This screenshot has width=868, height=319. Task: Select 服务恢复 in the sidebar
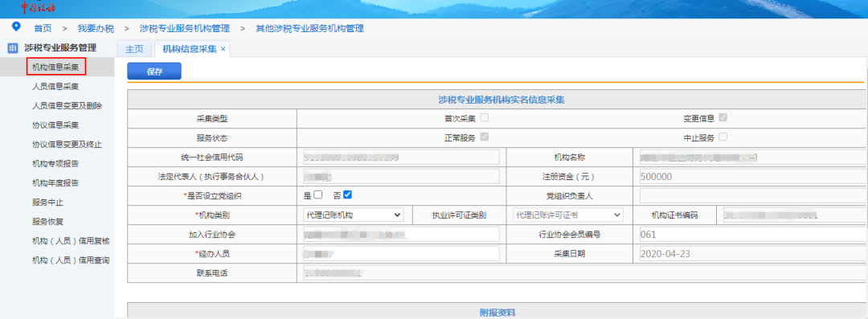pos(47,222)
